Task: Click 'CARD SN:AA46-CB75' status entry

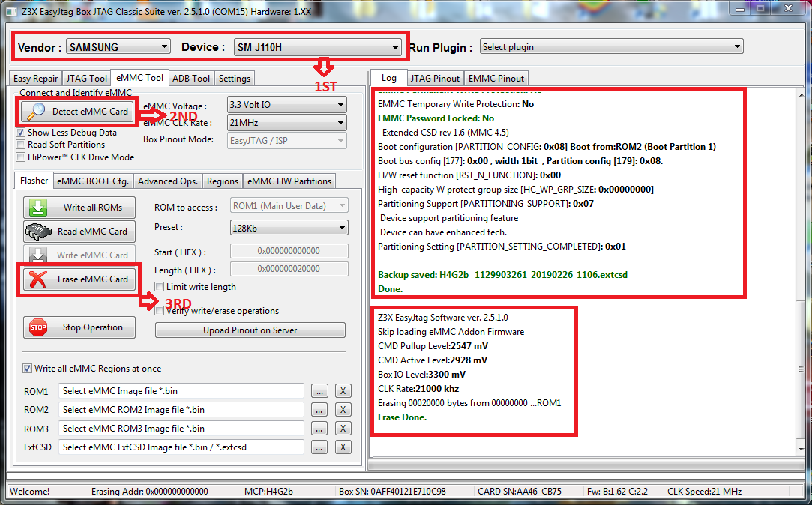Action: (x=520, y=491)
